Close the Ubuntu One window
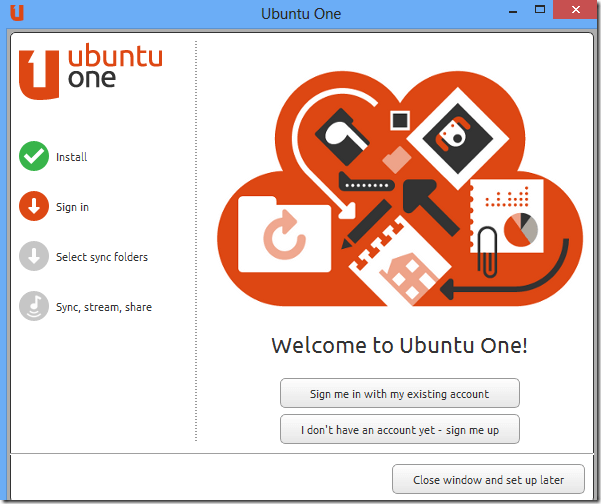This screenshot has width=601, height=504. [575, 10]
